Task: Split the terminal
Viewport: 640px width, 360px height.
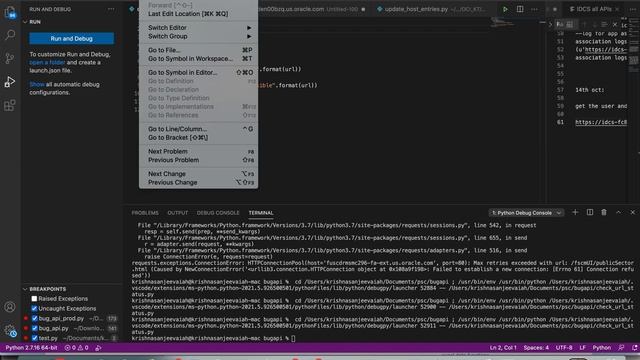Action: [x=590, y=212]
